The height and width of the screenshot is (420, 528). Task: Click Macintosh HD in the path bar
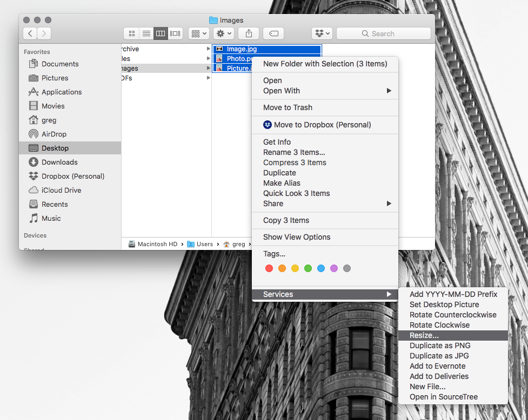click(153, 244)
